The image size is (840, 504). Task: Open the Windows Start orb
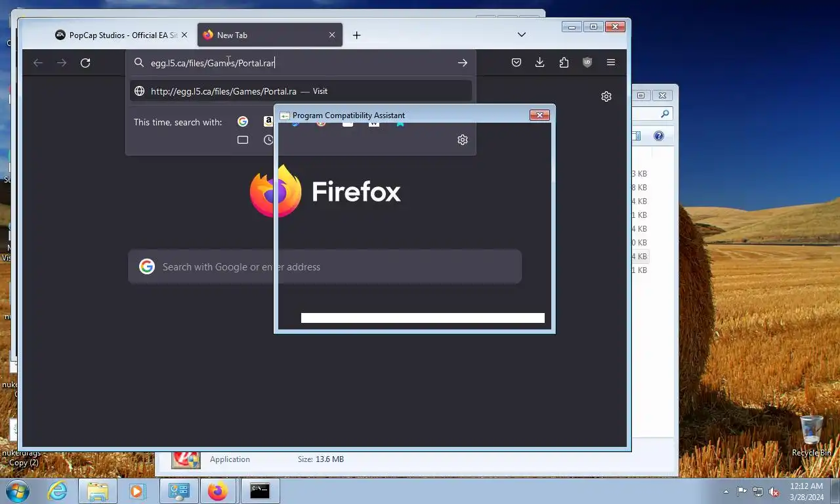tap(17, 491)
